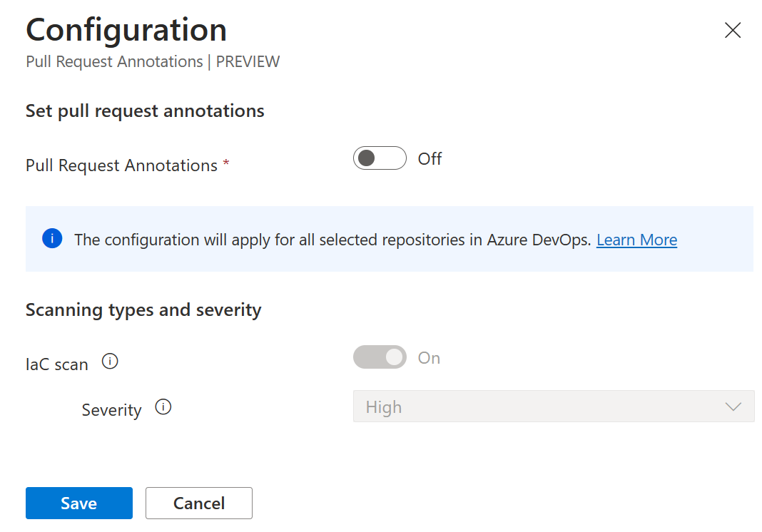Click the 'Off' state label
Viewport: 762px width, 532px height.
tap(430, 159)
